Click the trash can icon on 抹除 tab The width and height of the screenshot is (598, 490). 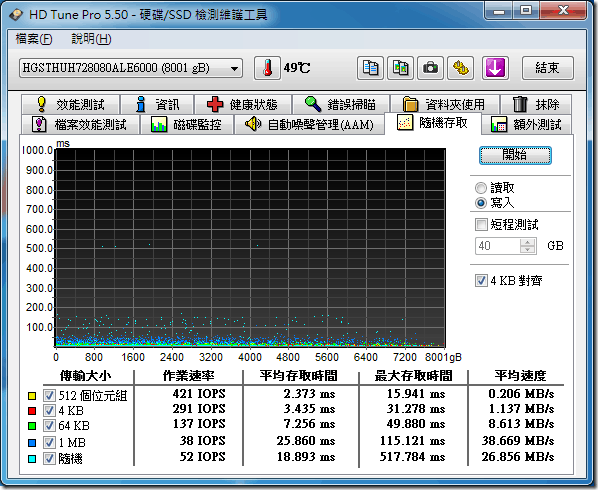coord(520,104)
